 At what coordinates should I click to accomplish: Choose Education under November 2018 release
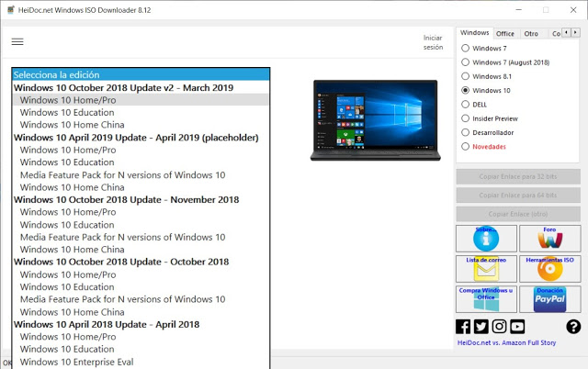tap(141, 225)
